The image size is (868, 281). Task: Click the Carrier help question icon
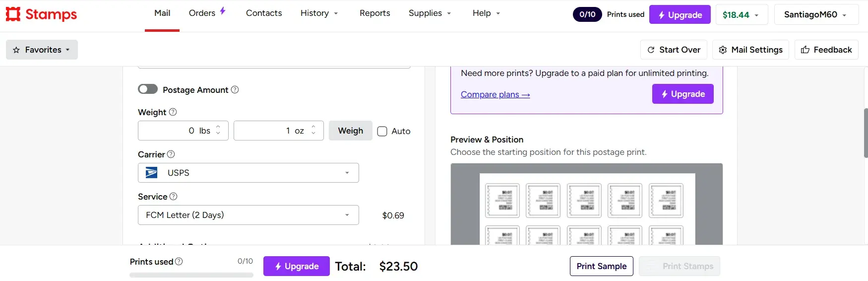tap(171, 154)
